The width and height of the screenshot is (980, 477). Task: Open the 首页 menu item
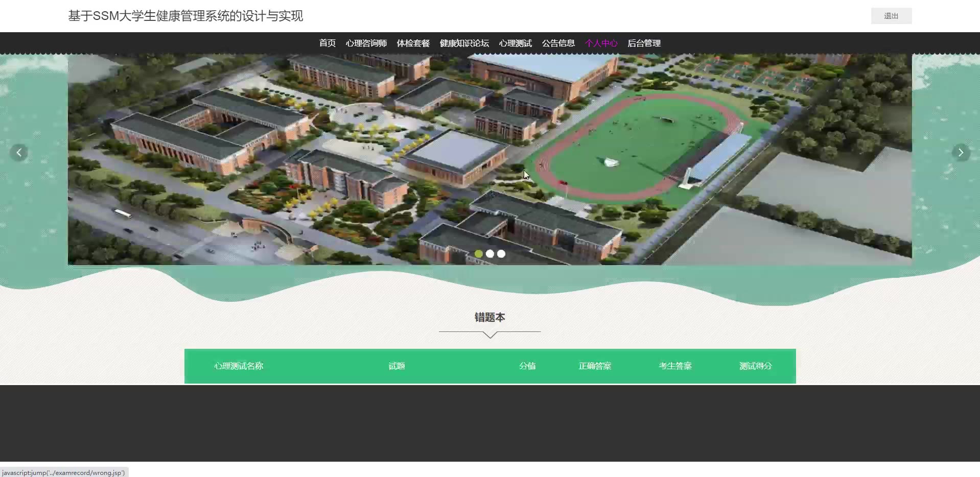[328, 43]
